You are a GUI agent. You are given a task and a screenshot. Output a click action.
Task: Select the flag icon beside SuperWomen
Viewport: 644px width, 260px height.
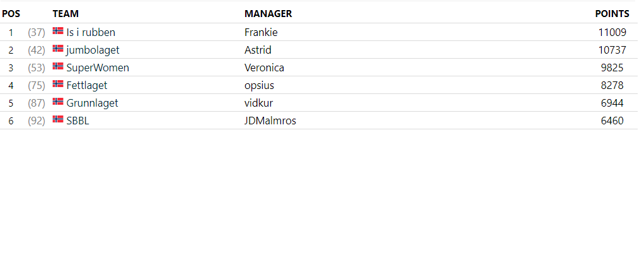click(x=58, y=66)
